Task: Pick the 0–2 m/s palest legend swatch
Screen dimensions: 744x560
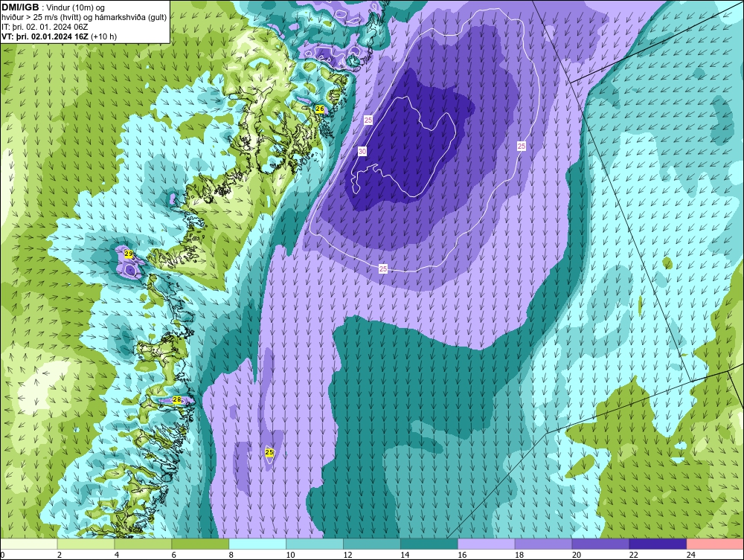Action: (x=29, y=544)
